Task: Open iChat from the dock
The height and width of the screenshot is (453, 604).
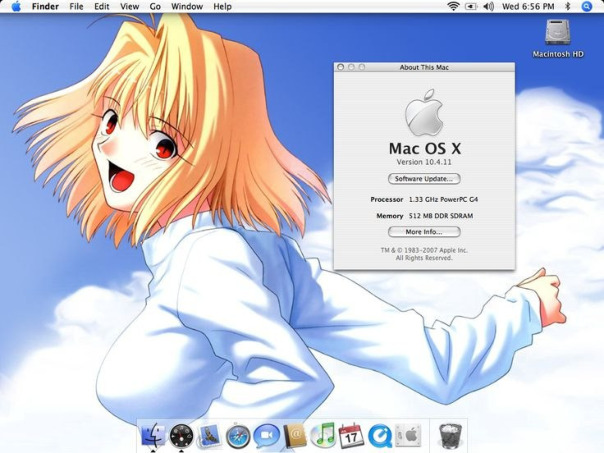Action: [266, 435]
